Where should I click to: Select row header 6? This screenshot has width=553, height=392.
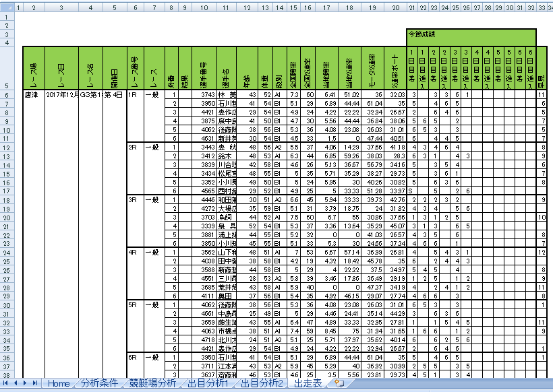pos(7,95)
